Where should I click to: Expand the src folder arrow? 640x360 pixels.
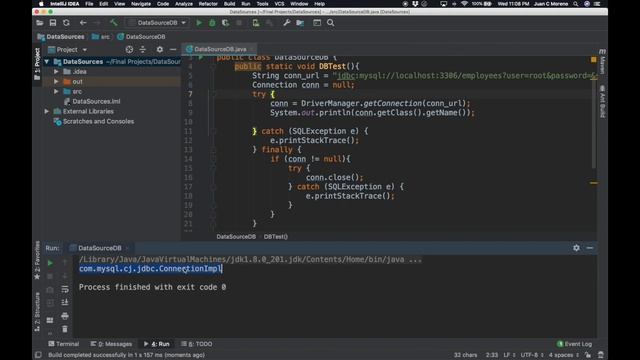click(x=56, y=91)
